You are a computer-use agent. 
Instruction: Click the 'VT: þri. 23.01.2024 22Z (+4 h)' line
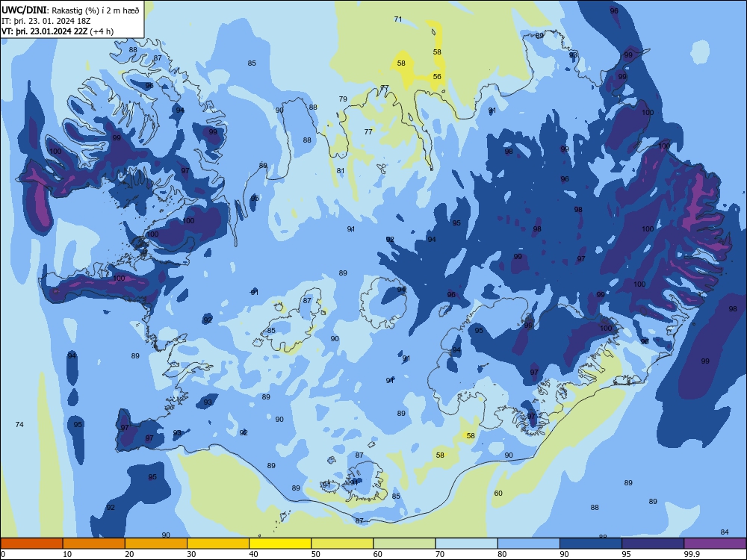point(58,31)
